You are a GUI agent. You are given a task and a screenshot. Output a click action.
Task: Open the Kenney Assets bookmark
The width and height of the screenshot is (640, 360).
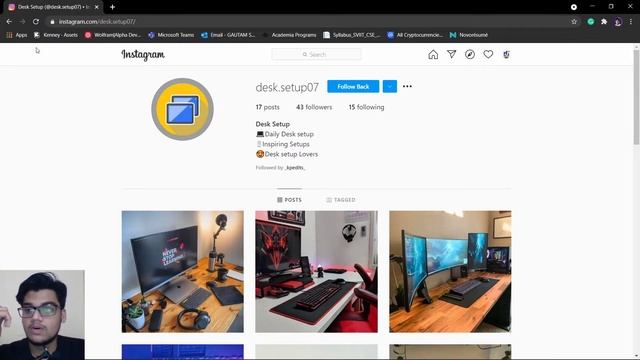[x=56, y=35]
